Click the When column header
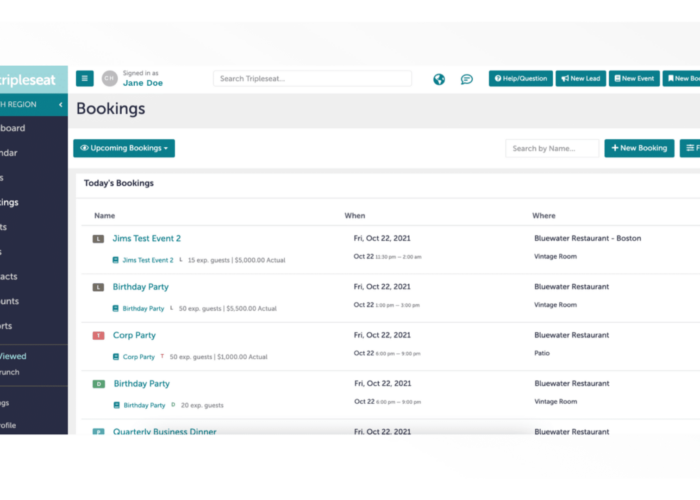 pyautogui.click(x=355, y=216)
